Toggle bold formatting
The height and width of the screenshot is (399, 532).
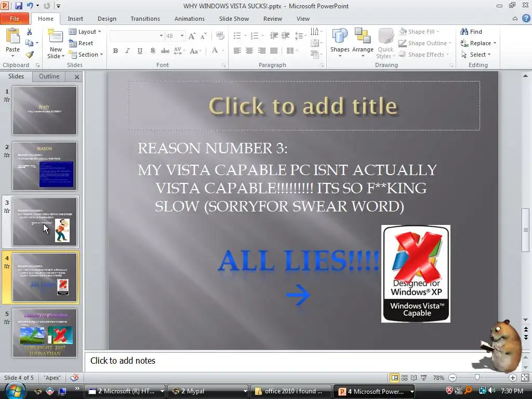click(x=115, y=51)
